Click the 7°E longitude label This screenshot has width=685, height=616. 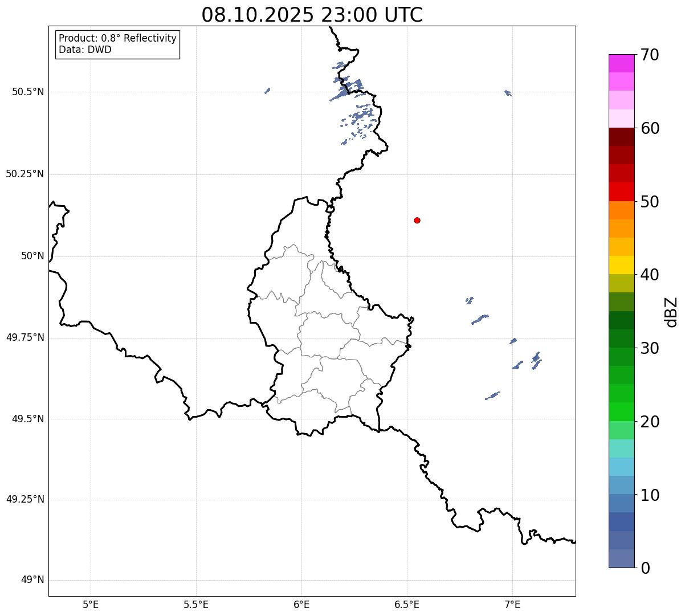coord(512,604)
